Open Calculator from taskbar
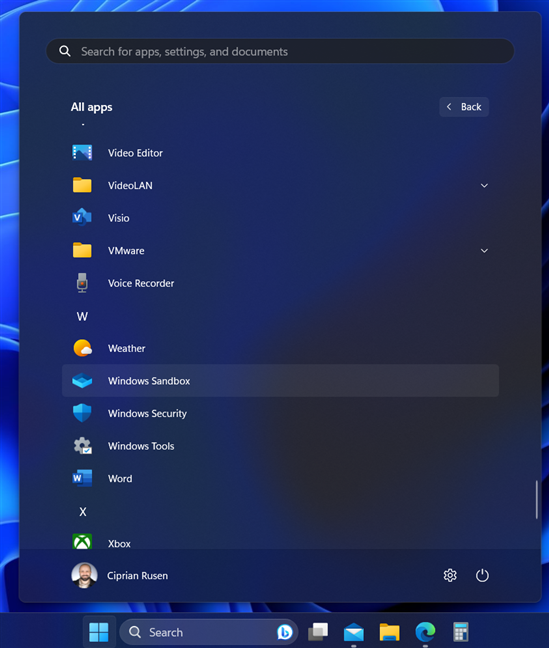The image size is (549, 648). 461,632
